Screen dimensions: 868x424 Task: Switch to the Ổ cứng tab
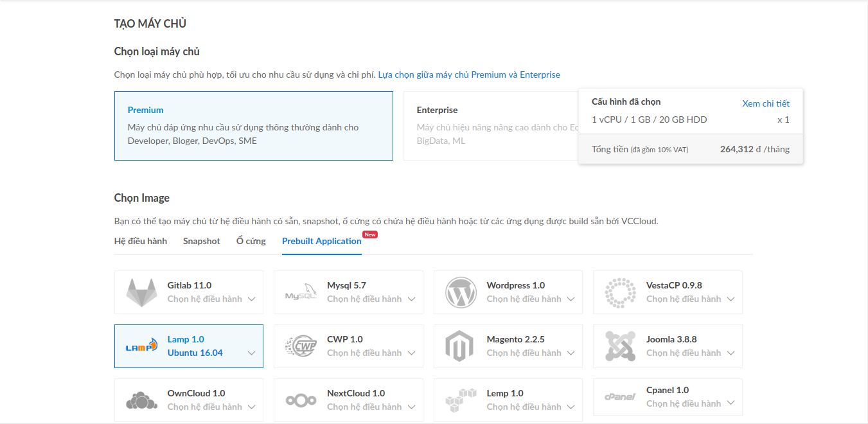pyautogui.click(x=251, y=241)
